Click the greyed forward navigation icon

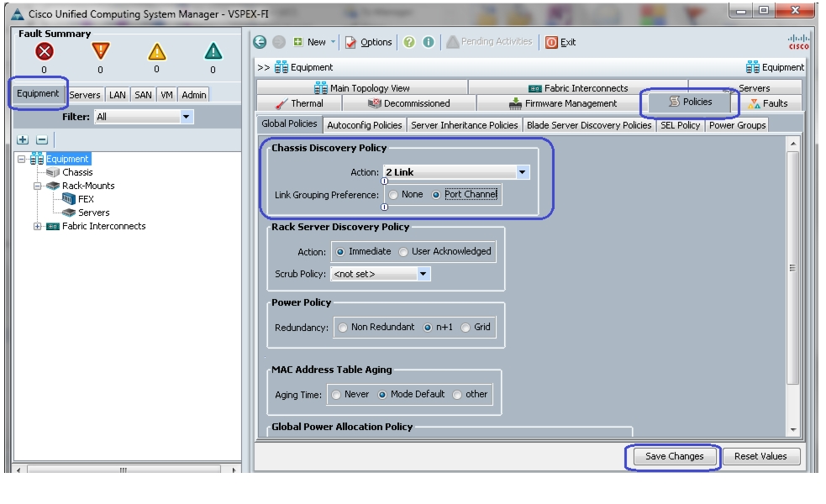point(279,42)
